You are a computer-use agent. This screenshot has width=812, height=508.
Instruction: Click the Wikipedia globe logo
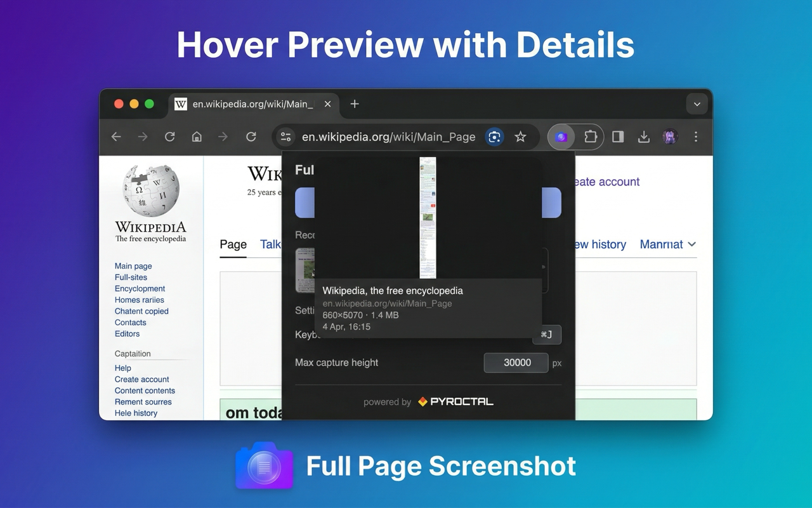pyautogui.click(x=151, y=190)
